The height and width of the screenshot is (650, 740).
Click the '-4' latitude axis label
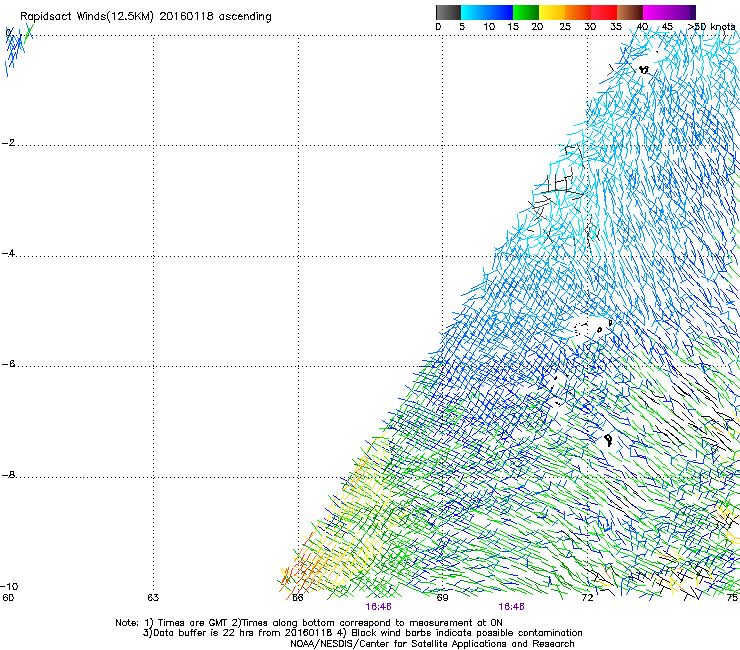(x=8, y=253)
